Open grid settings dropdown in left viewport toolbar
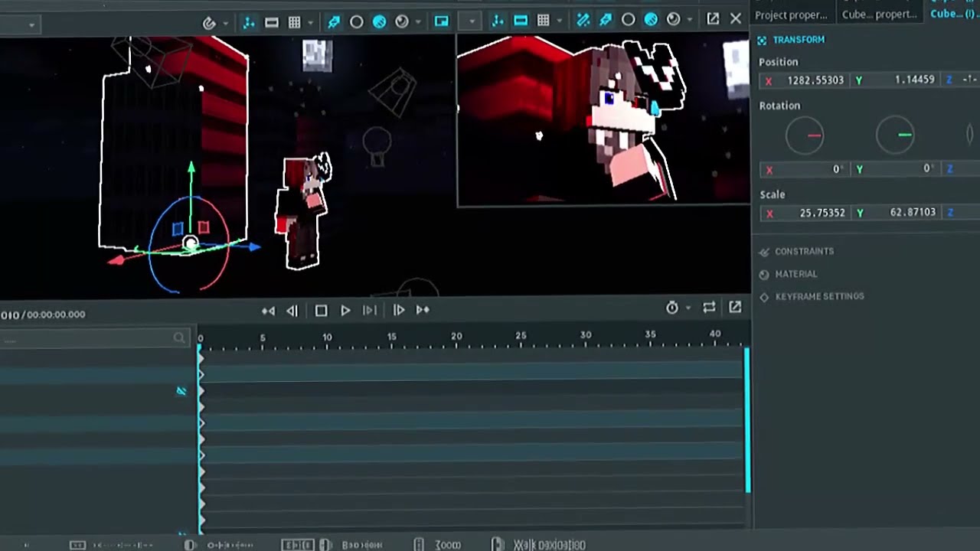Viewport: 980px width, 551px height. [x=310, y=23]
